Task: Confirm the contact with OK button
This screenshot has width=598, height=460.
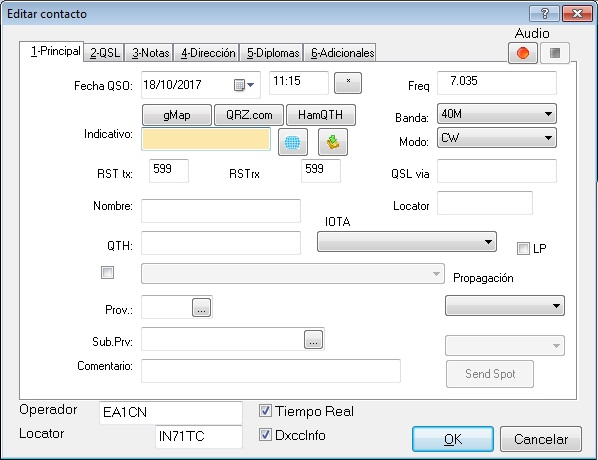Action: [x=453, y=439]
